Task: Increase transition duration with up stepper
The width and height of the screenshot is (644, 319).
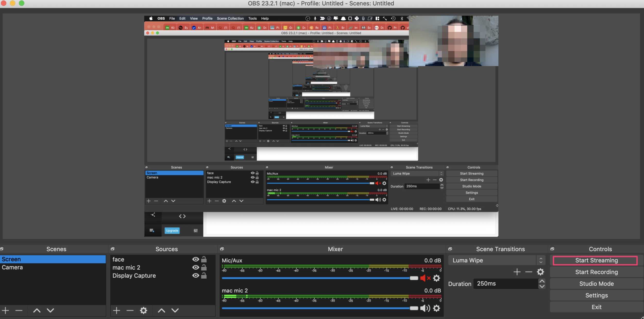Action: pyautogui.click(x=542, y=281)
